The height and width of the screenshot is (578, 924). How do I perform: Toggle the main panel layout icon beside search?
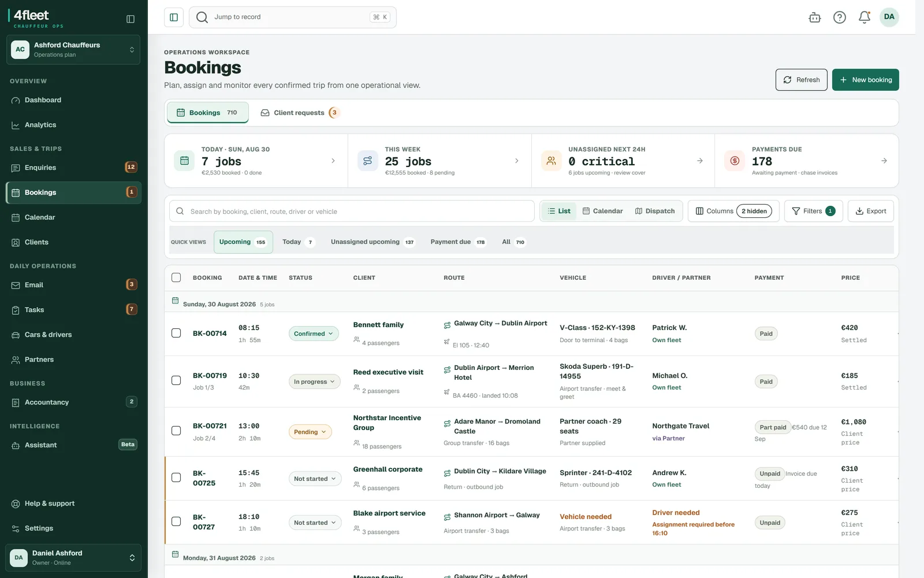coord(174,17)
